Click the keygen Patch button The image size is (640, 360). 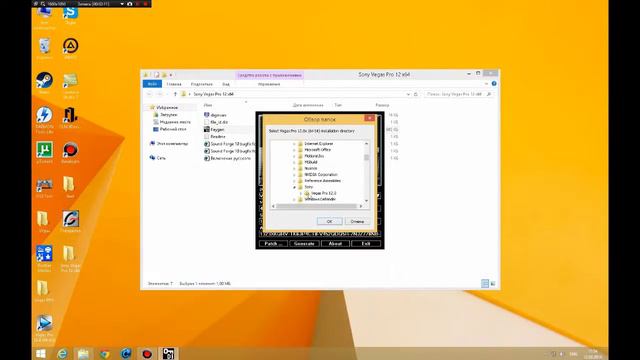pyautogui.click(x=273, y=244)
